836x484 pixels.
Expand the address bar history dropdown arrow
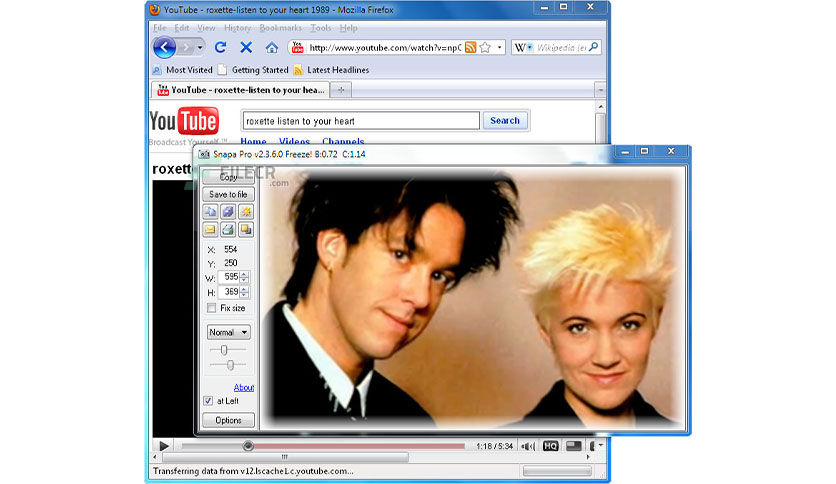click(x=500, y=47)
